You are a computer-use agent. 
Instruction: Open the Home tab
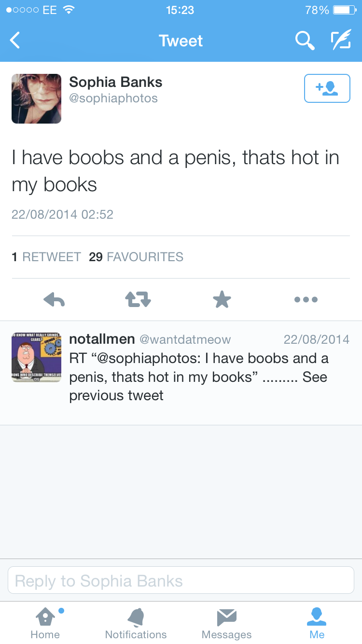click(x=45, y=623)
